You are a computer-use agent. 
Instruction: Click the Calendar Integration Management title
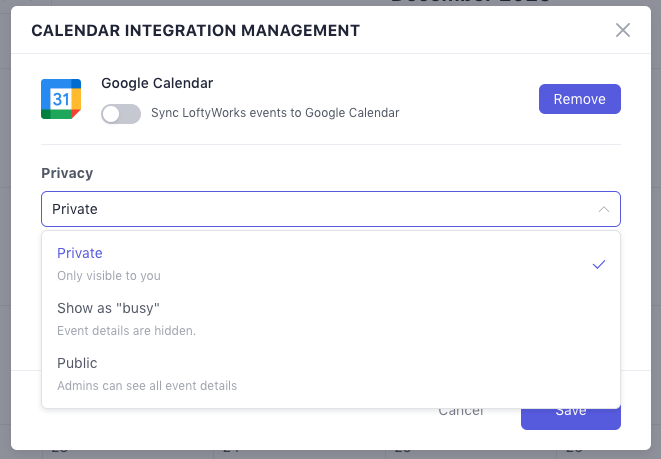196,30
